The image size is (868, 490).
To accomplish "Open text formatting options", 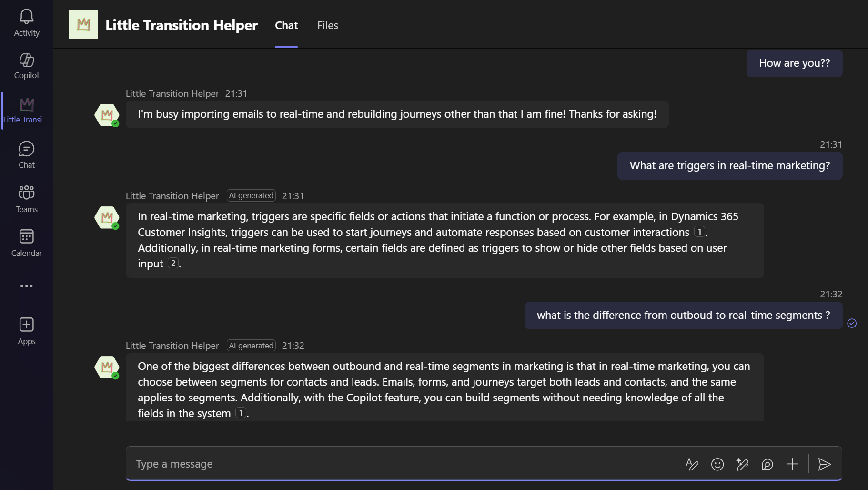I will pyautogui.click(x=693, y=464).
